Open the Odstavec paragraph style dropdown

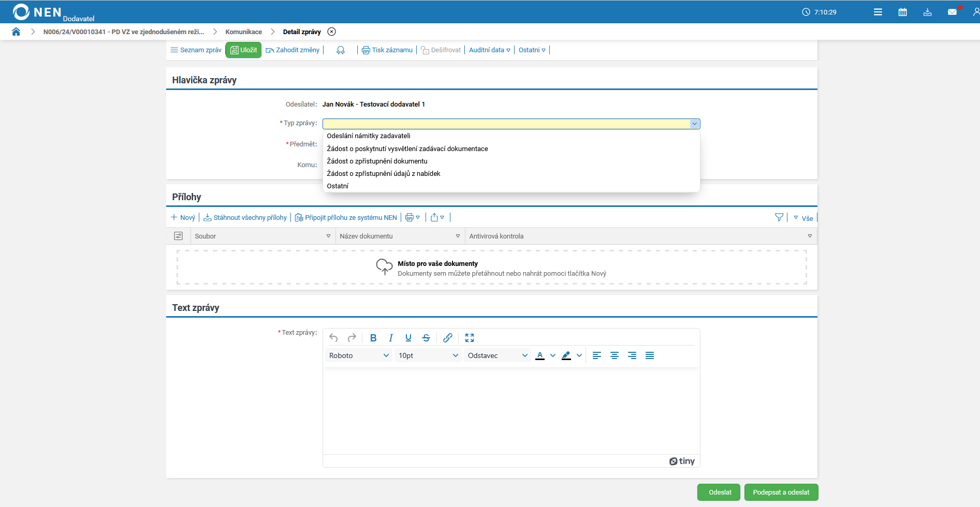pos(497,355)
